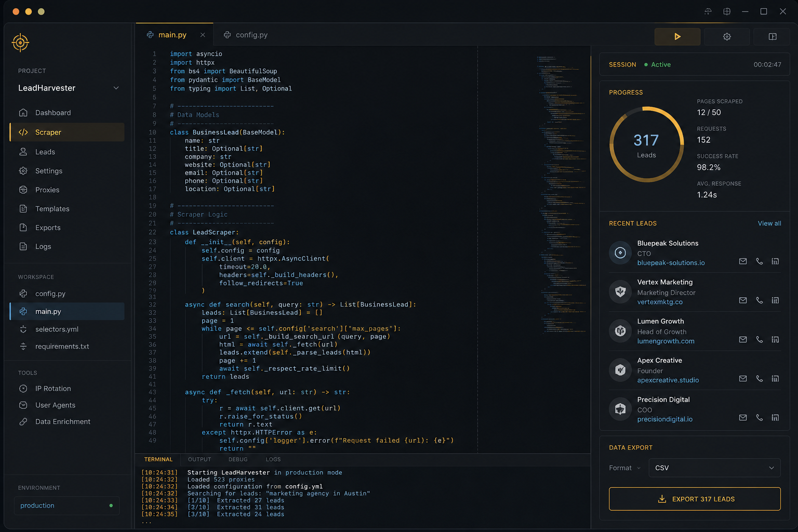The width and height of the screenshot is (798, 532).
Task: Select the TERMINAL panel tab
Action: point(158,460)
